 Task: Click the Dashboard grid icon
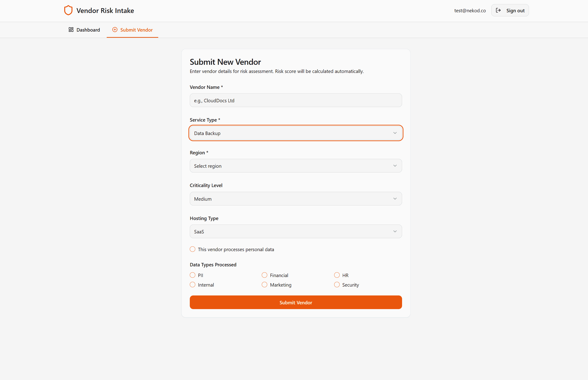[71, 30]
